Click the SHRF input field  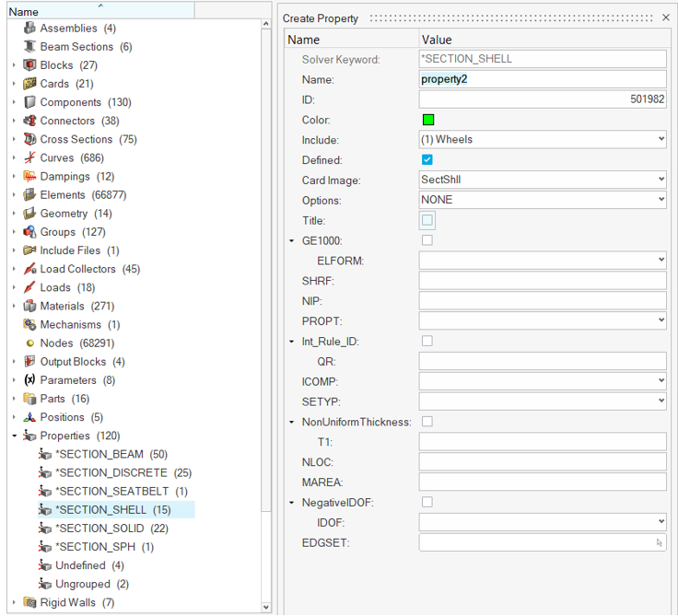[543, 281]
